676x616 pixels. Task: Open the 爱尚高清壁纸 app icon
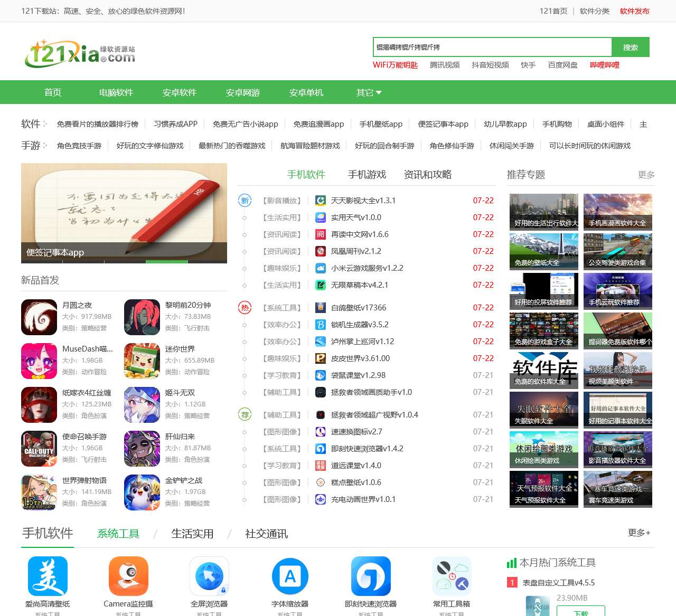(48, 576)
